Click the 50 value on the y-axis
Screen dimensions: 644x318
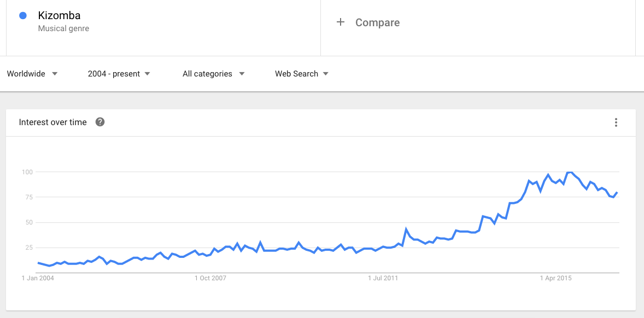pos(28,222)
